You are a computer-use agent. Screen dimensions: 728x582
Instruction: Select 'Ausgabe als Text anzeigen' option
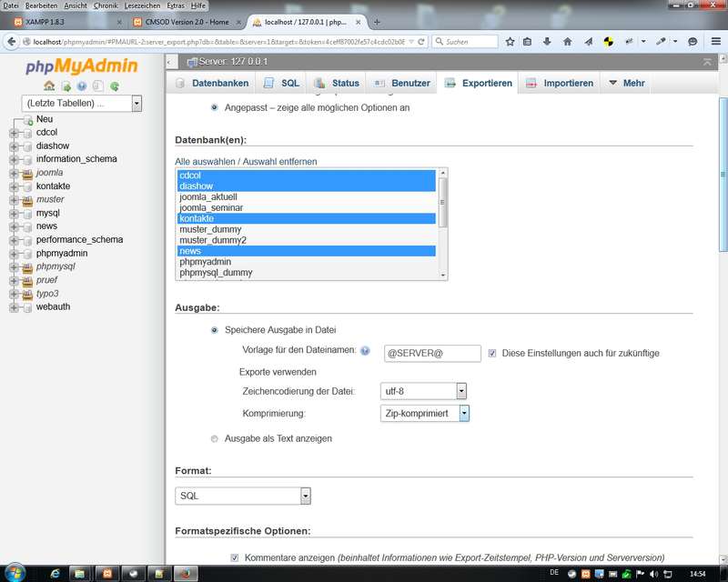point(215,438)
